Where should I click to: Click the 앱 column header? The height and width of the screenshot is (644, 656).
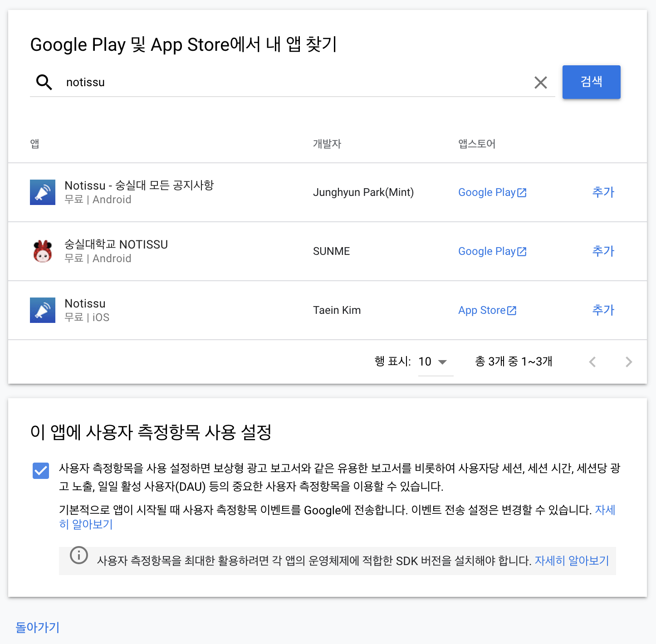pyautogui.click(x=35, y=144)
